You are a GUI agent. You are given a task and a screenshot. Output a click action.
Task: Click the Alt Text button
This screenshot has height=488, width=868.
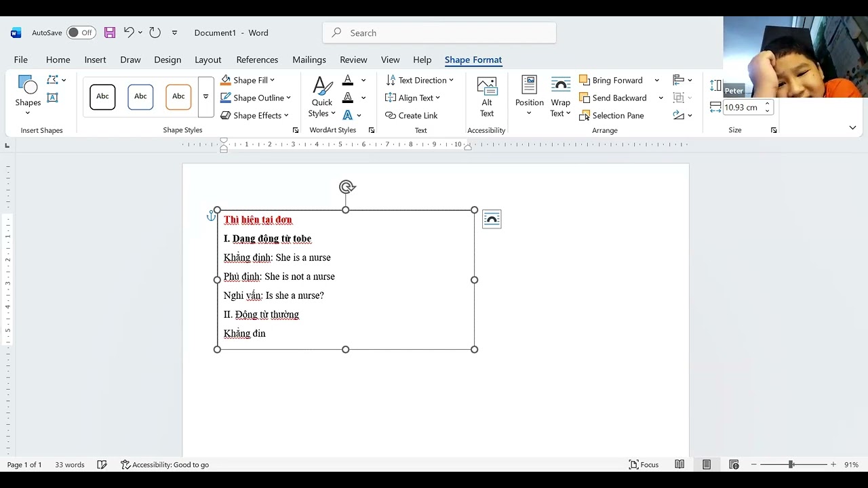click(x=487, y=97)
